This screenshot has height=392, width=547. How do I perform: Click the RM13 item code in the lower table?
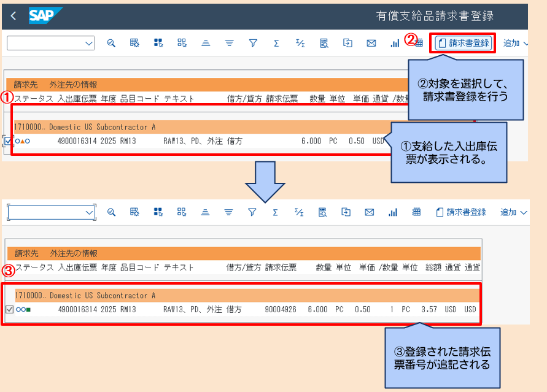pos(128,309)
